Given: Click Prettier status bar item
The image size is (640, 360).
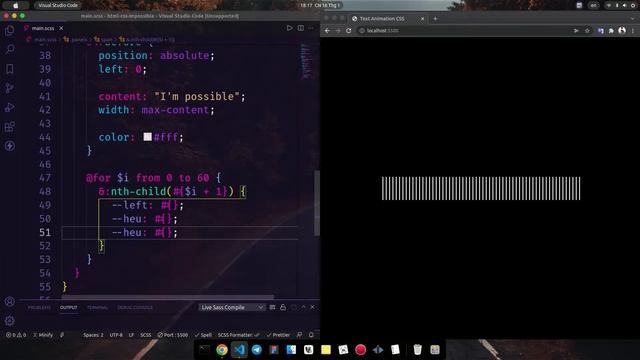Looking at the screenshot, I should (278, 335).
